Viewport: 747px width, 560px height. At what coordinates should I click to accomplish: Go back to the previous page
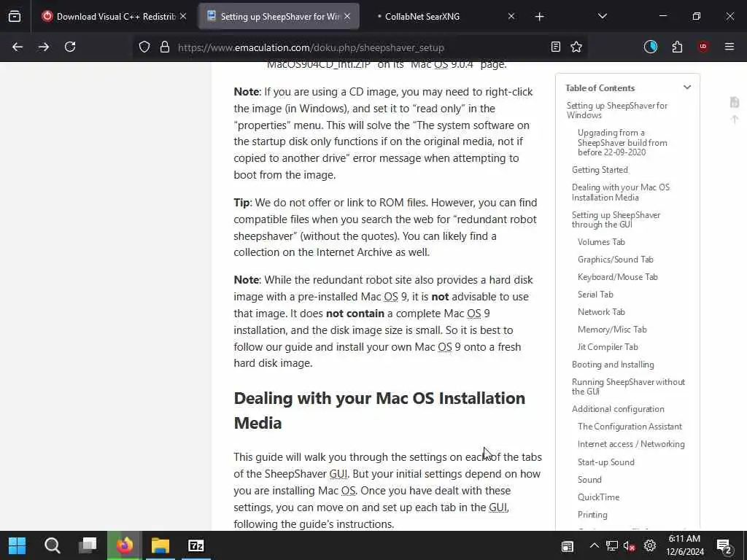18,47
